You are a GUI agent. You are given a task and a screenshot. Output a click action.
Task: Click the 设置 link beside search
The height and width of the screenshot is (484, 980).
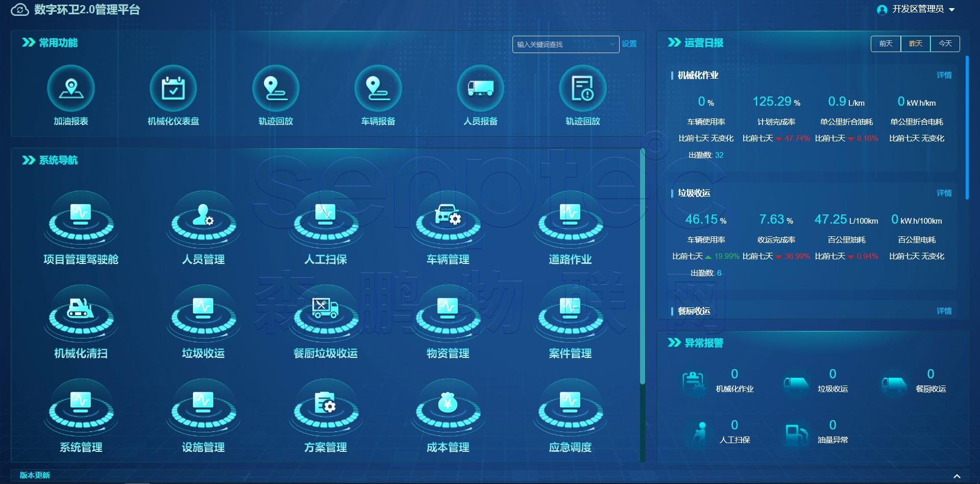pos(629,44)
